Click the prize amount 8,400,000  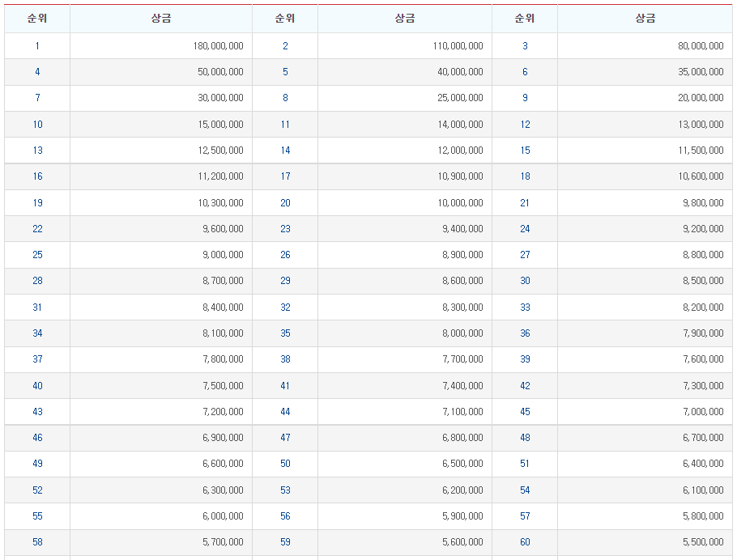tap(223, 308)
